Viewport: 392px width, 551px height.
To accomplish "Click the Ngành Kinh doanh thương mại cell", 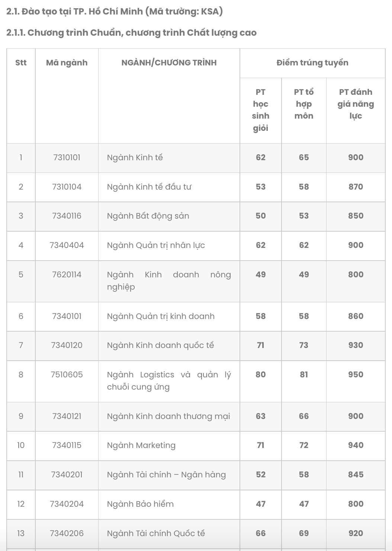I will click(x=168, y=416).
